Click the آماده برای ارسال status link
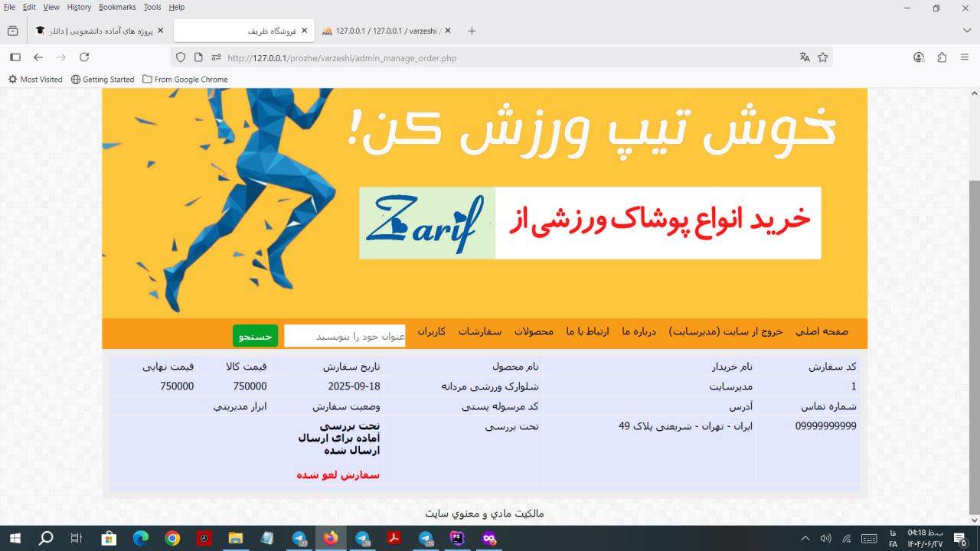Image resolution: width=980 pixels, height=551 pixels. (x=339, y=439)
